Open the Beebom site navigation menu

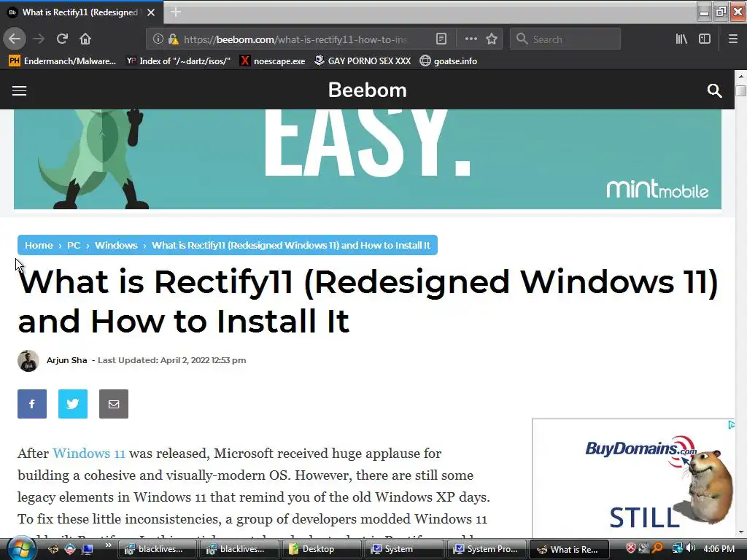click(x=19, y=90)
